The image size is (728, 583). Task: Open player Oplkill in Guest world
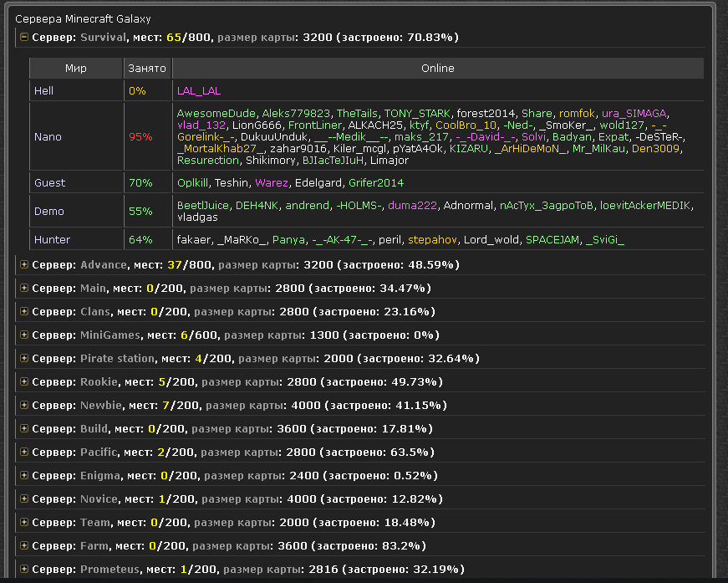[192, 182]
